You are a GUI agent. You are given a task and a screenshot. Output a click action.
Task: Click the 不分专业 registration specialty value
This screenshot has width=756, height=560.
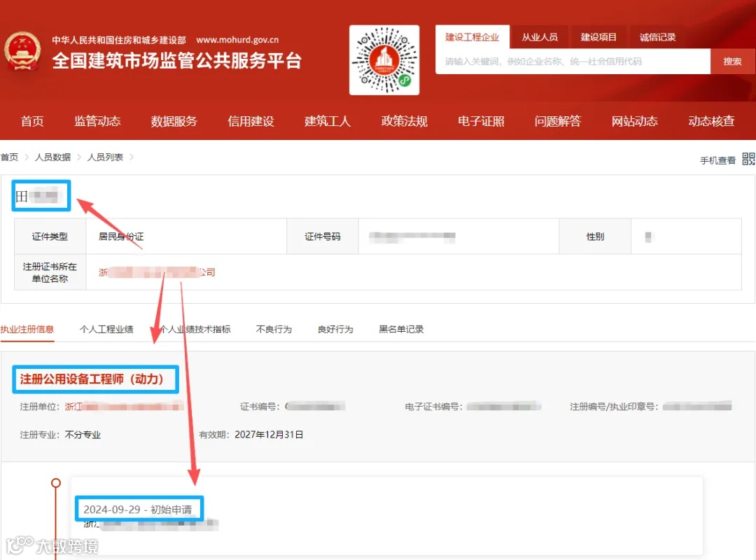[x=83, y=435]
